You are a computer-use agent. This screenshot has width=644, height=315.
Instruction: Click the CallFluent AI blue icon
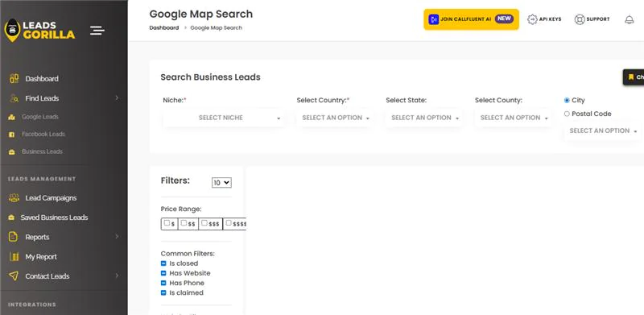point(433,19)
